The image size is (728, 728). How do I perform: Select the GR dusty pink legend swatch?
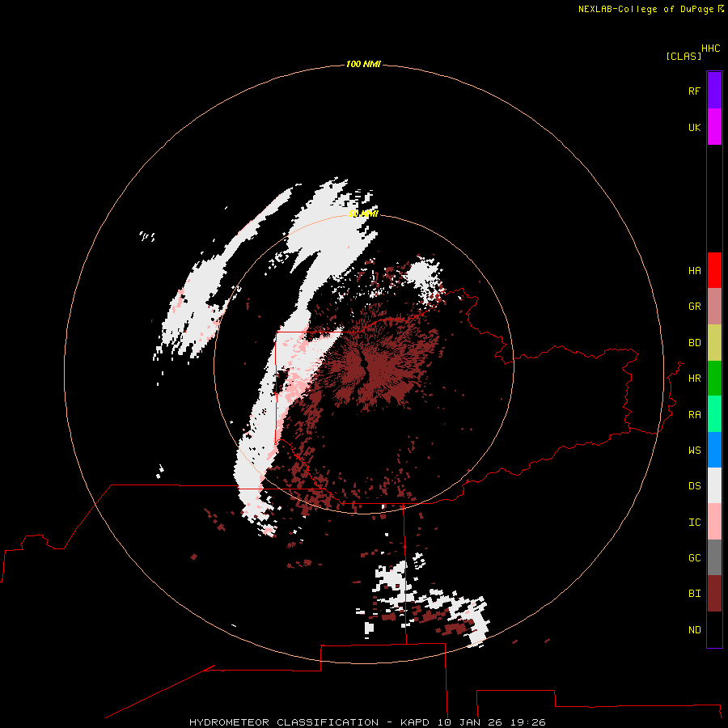tap(714, 306)
